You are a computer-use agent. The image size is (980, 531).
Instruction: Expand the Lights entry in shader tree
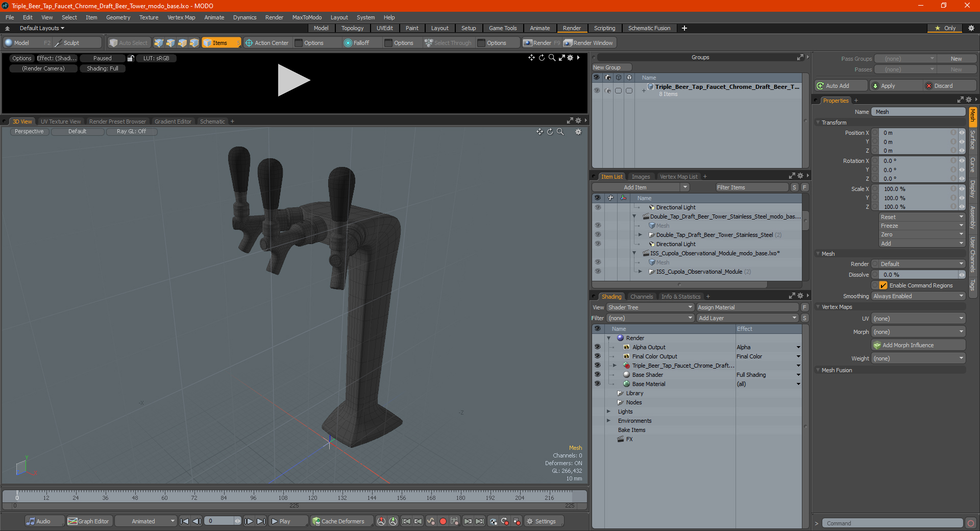pyautogui.click(x=608, y=412)
